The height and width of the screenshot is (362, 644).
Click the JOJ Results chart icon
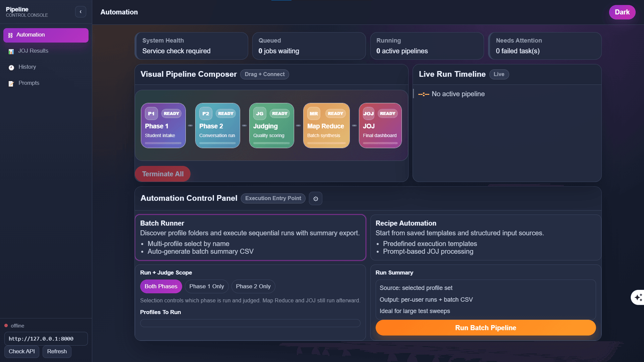click(11, 51)
